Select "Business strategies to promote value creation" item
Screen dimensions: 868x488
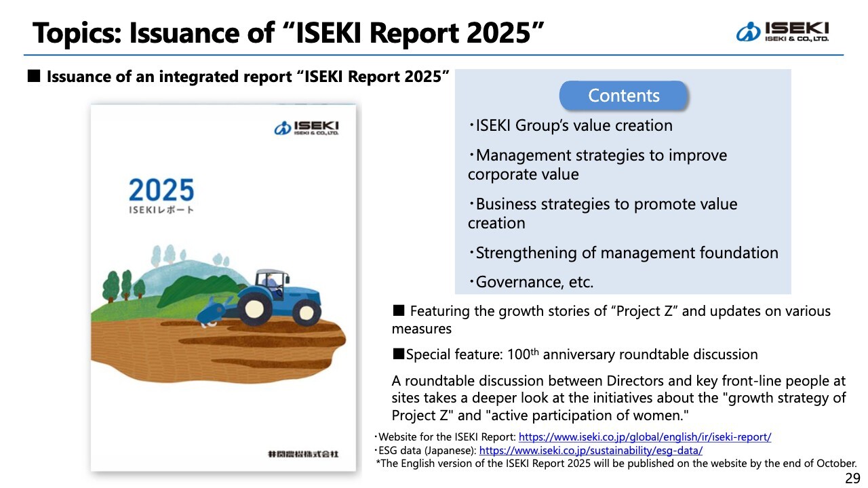point(602,213)
